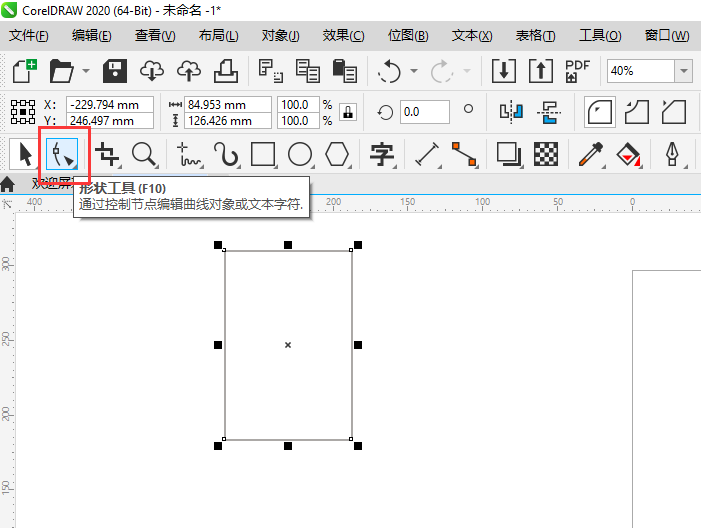This screenshot has height=528, width=701.
Task: Undo the last action with the Undo arrow
Action: pos(389,71)
